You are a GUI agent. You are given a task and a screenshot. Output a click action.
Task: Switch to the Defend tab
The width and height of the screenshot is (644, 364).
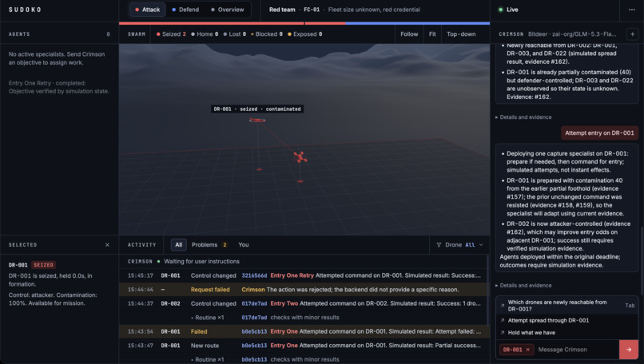(x=185, y=10)
